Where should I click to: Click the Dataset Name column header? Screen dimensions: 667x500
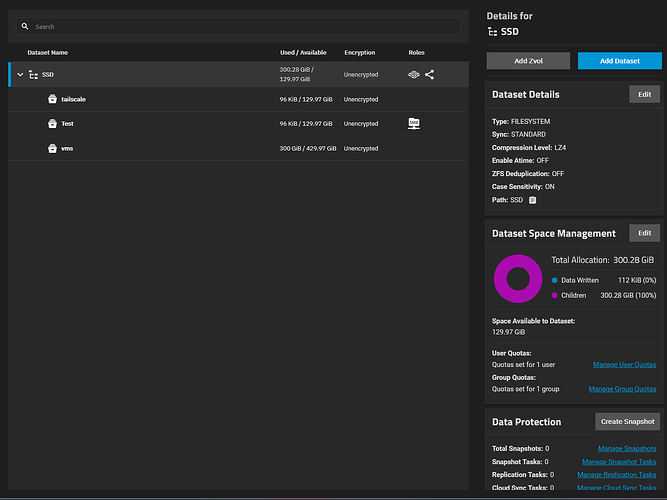pyautogui.click(x=48, y=52)
